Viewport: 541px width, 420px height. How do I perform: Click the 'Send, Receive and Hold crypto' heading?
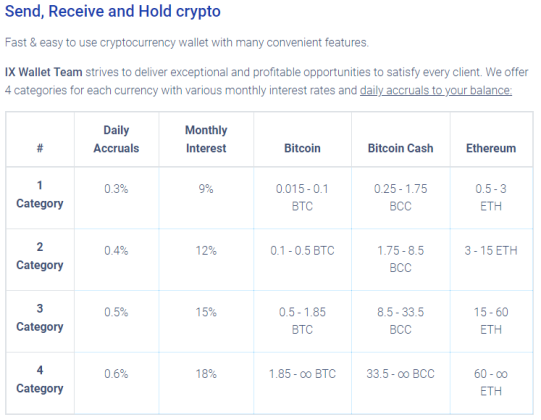[112, 11]
